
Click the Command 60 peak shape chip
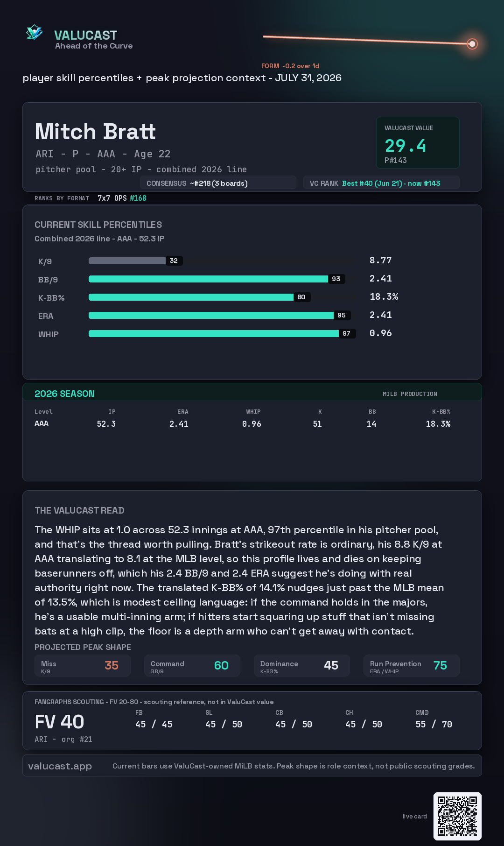click(x=192, y=665)
